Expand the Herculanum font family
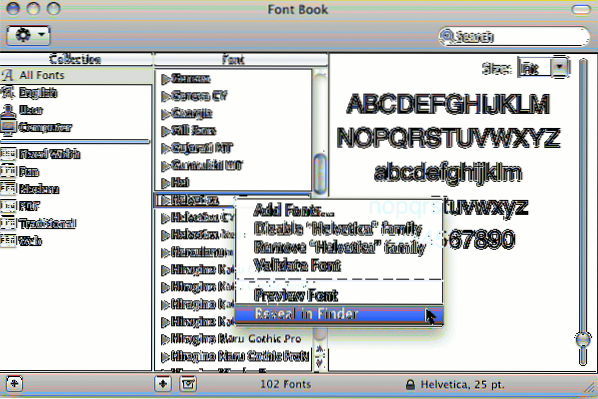Screen dimensions: 598x399 (165, 253)
